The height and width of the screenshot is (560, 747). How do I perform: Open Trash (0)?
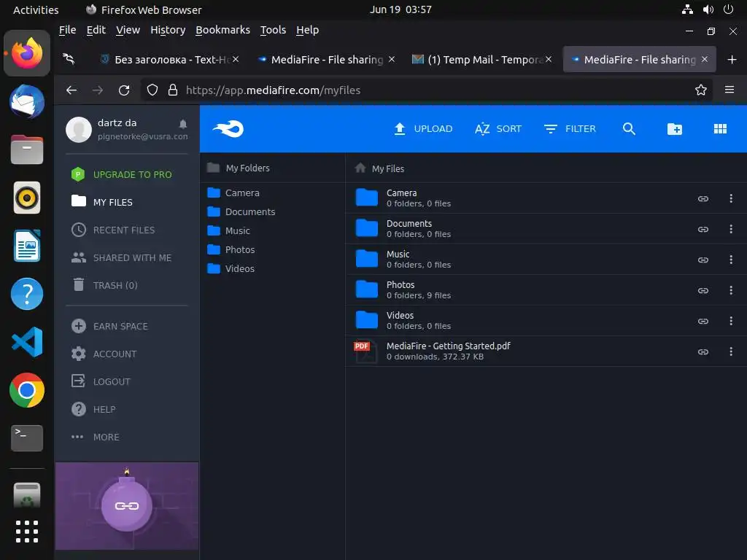point(105,285)
